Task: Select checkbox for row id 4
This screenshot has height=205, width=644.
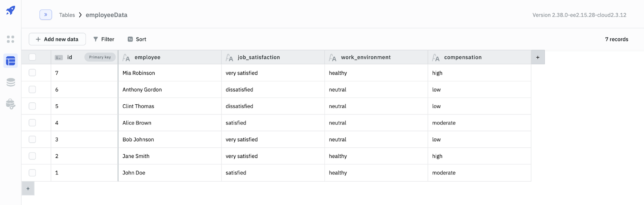Action: 32,123
